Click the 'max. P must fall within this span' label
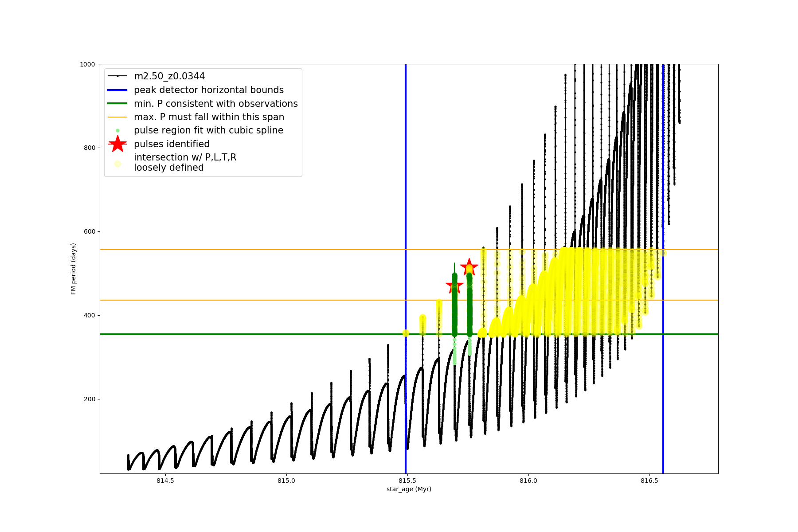 (x=209, y=117)
